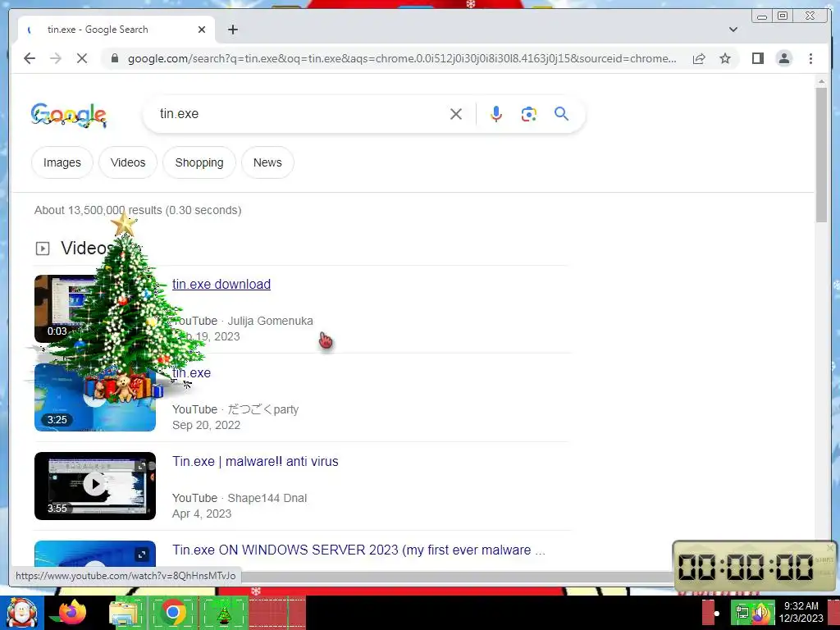Click YouTube · Shape144 Dnal source text
The width and height of the screenshot is (840, 630).
240,498
